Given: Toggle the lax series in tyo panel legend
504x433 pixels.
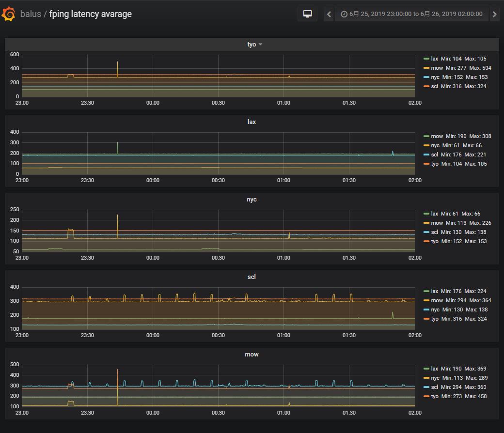Looking at the screenshot, I should [x=434, y=59].
